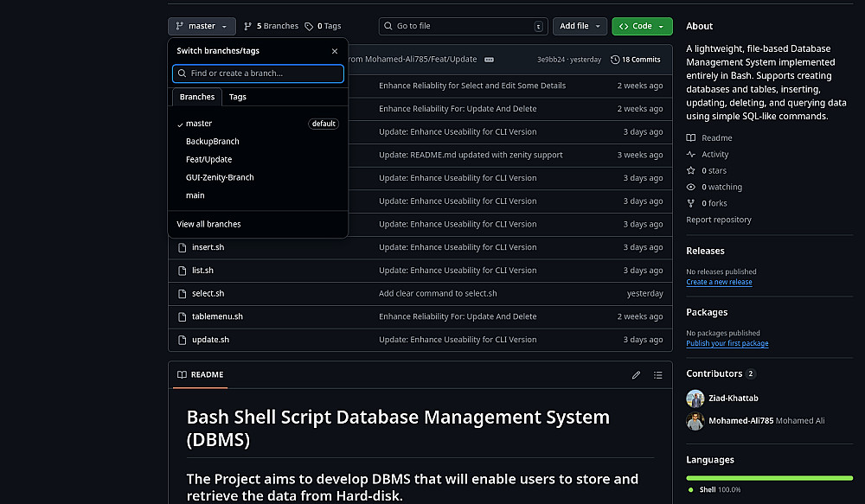Click the stars icon in About
The image size is (865, 504).
690,171
